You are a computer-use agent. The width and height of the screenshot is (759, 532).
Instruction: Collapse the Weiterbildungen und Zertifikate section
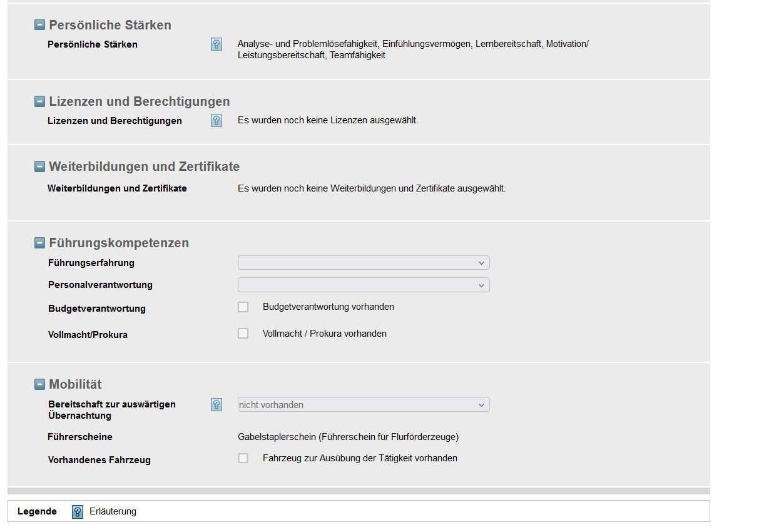[40, 166]
